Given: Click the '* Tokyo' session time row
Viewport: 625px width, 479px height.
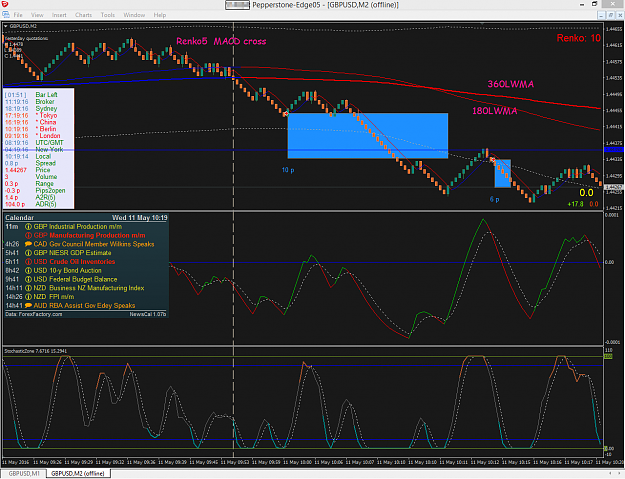Looking at the screenshot, I should 39,116.
